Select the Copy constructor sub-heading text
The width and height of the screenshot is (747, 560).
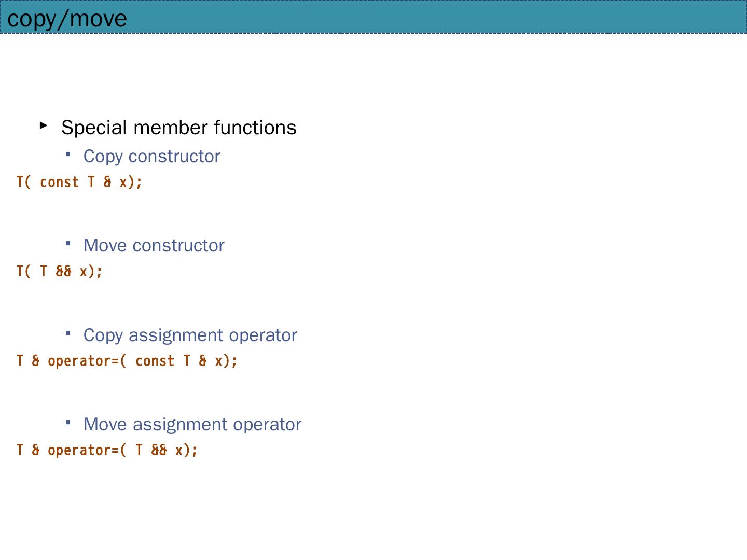151,157
